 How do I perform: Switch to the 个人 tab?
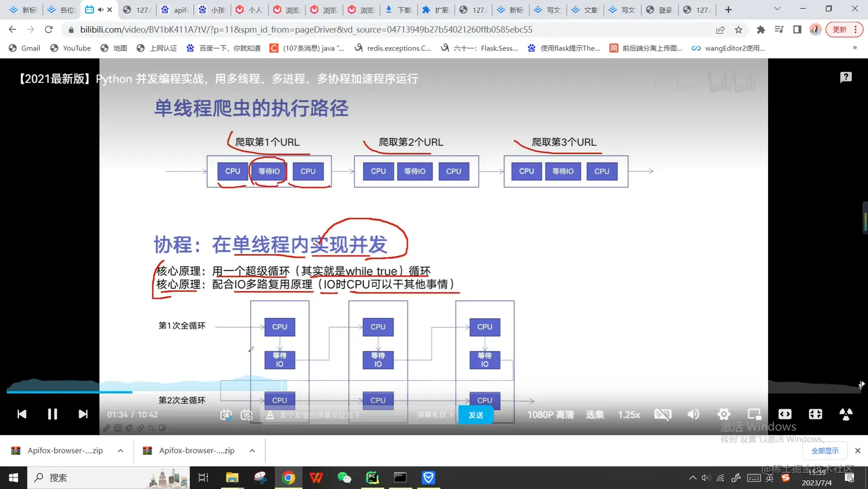click(x=249, y=10)
